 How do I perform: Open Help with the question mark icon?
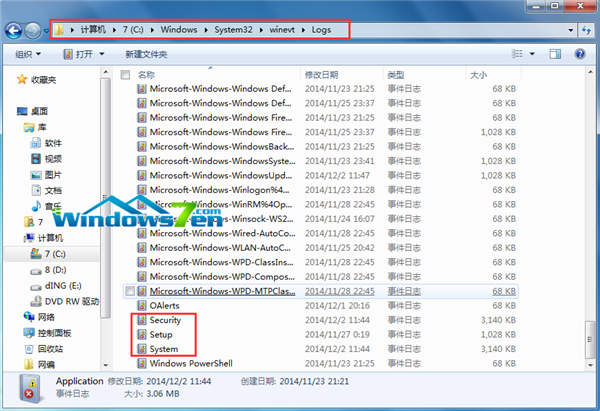580,54
